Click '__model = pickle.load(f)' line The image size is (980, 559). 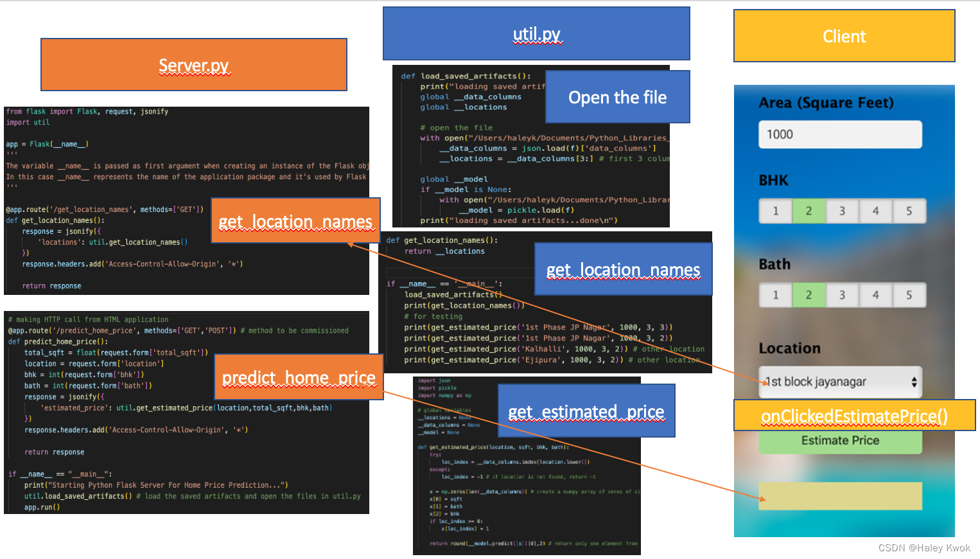pos(516,210)
